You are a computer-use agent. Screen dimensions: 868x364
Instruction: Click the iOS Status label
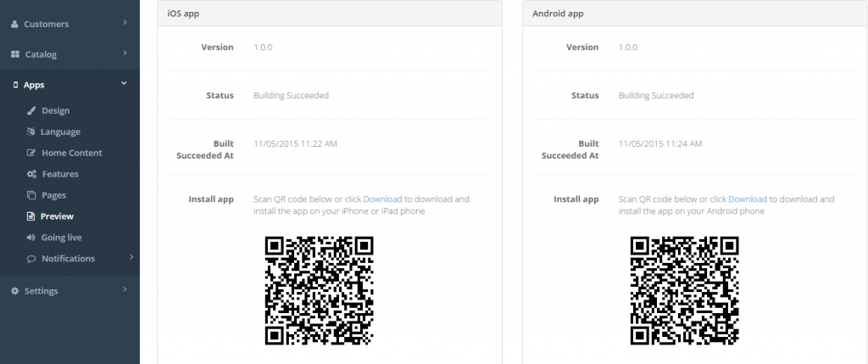coord(220,95)
